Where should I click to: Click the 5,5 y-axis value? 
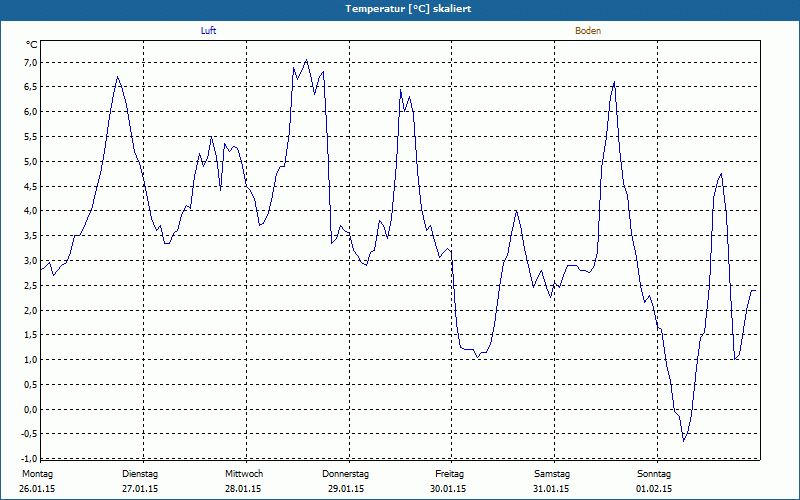click(x=31, y=137)
